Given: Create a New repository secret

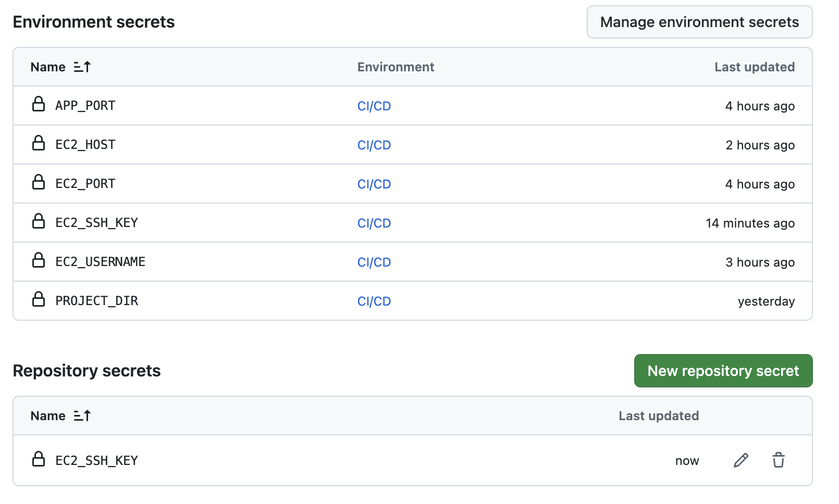Looking at the screenshot, I should click(723, 371).
